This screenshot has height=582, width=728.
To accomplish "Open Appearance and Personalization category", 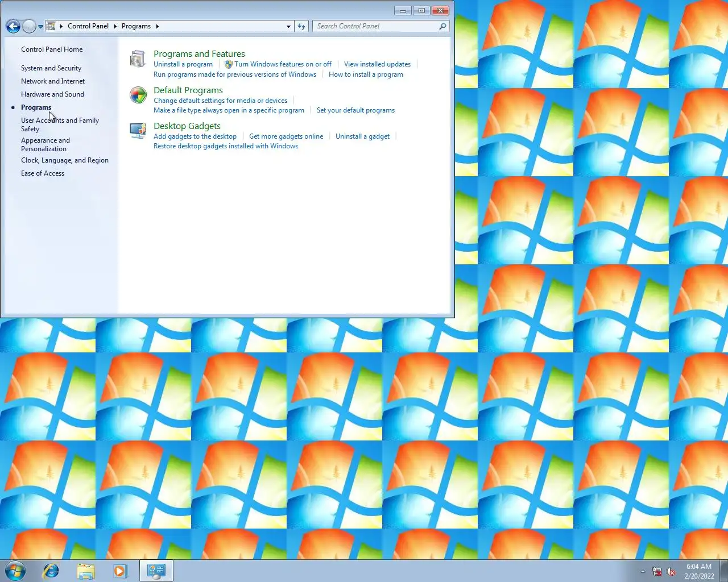I will pyautogui.click(x=45, y=144).
